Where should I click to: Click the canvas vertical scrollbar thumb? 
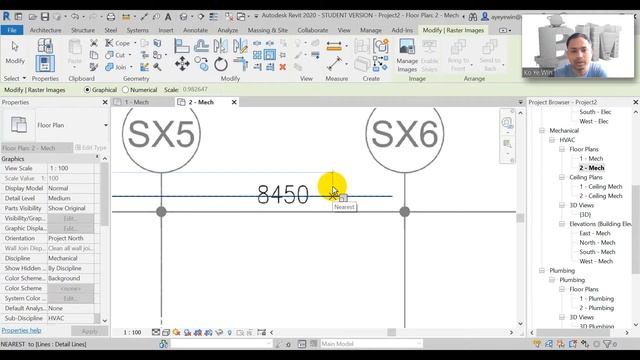point(520,218)
